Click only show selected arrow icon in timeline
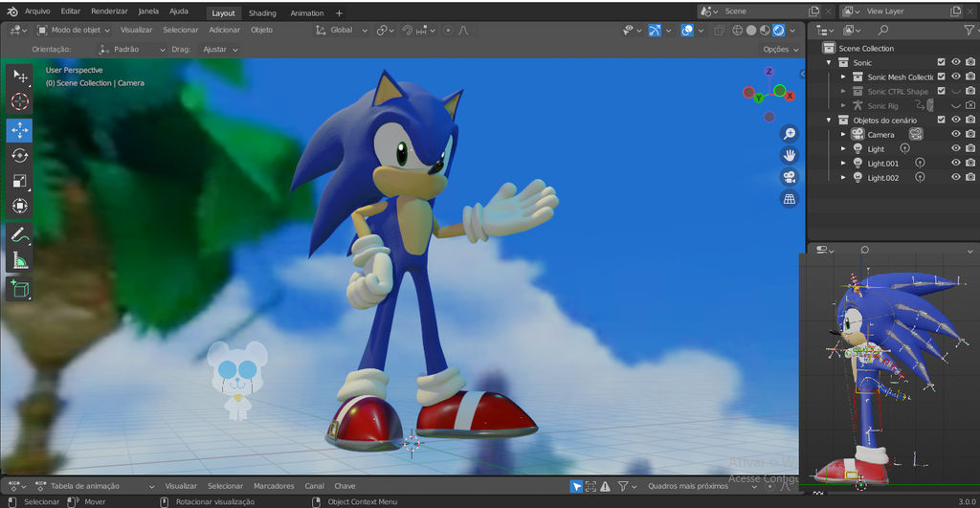Viewport: 980px width, 508px height. (x=576, y=486)
